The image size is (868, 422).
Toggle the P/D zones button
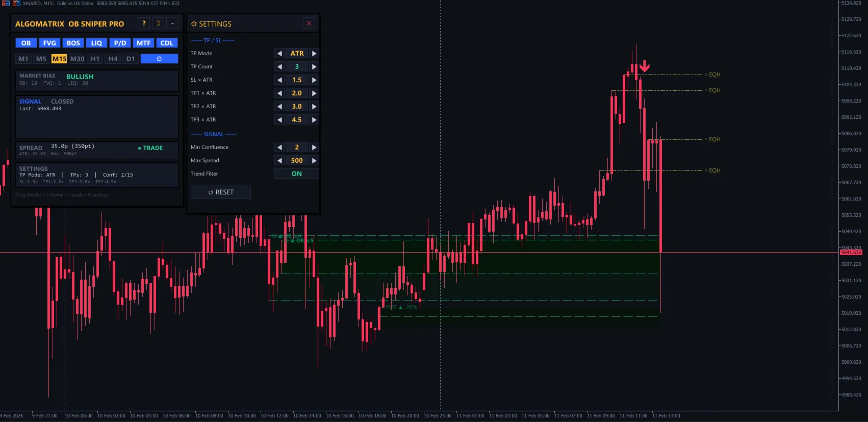pyautogui.click(x=120, y=43)
